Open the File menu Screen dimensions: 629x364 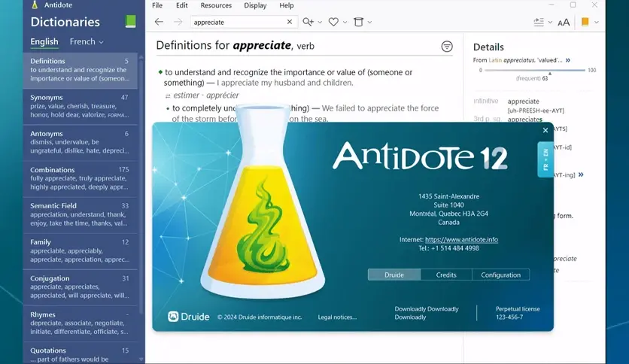point(157,5)
